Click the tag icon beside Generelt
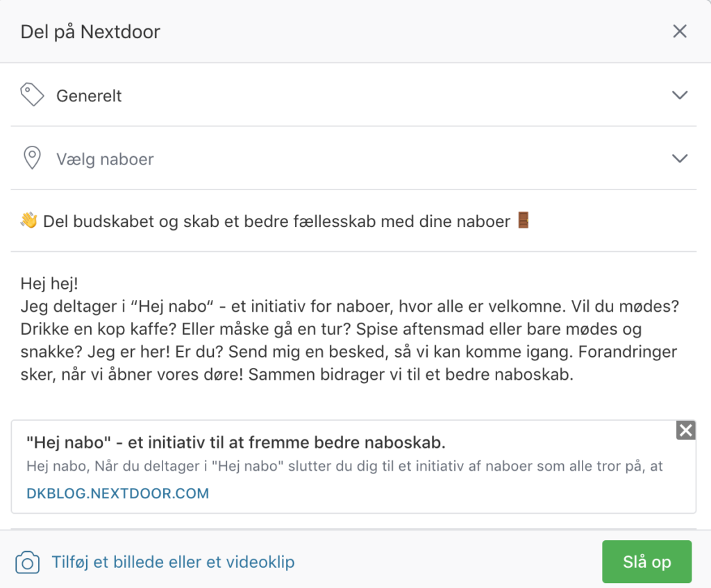 tap(32, 94)
